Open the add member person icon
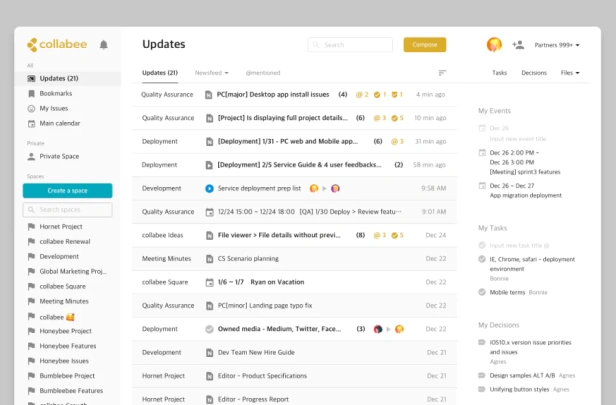Image resolution: width=616 pixels, height=405 pixels. click(x=518, y=45)
